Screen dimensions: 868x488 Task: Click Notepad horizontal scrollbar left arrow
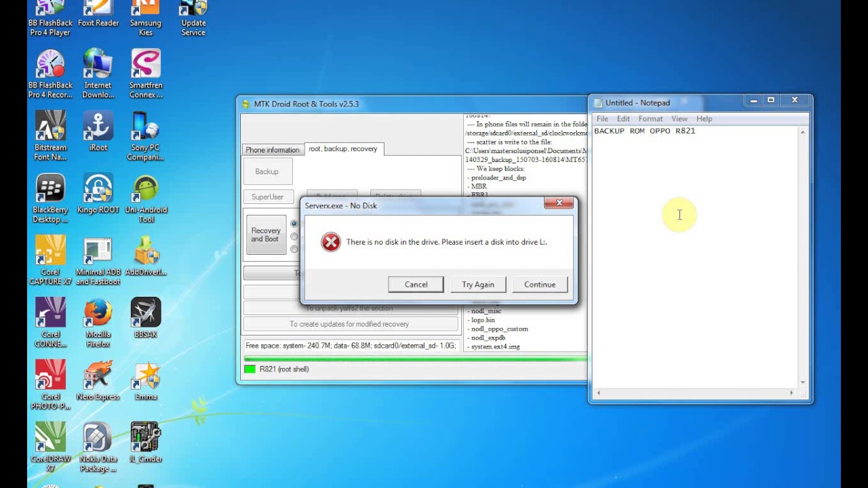(x=599, y=393)
